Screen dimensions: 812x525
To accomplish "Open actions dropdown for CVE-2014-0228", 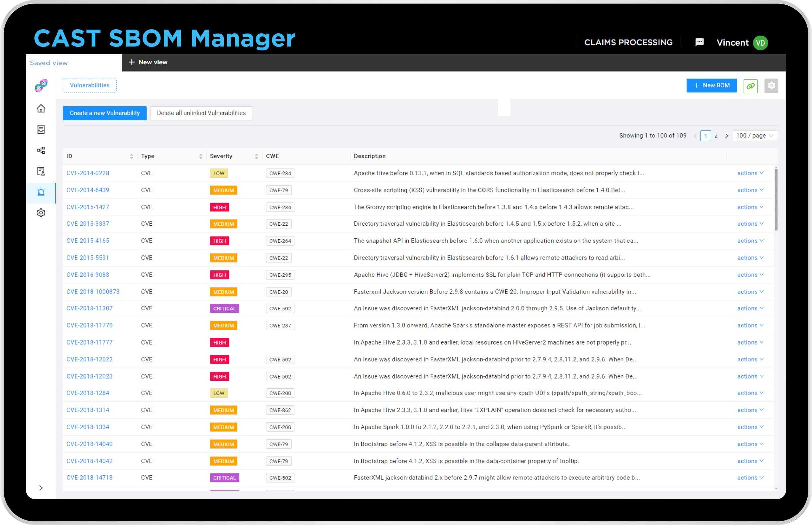I will (750, 173).
